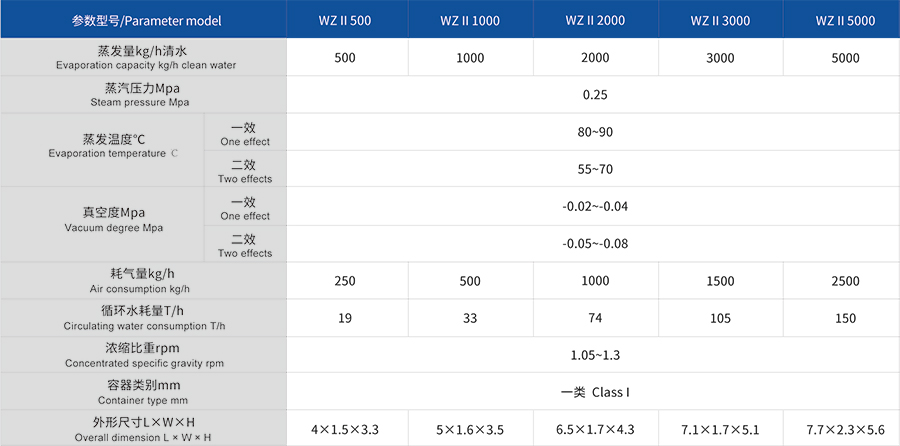Click the WZ II 2000 header cell
The width and height of the screenshot is (900, 446).
tap(595, 20)
